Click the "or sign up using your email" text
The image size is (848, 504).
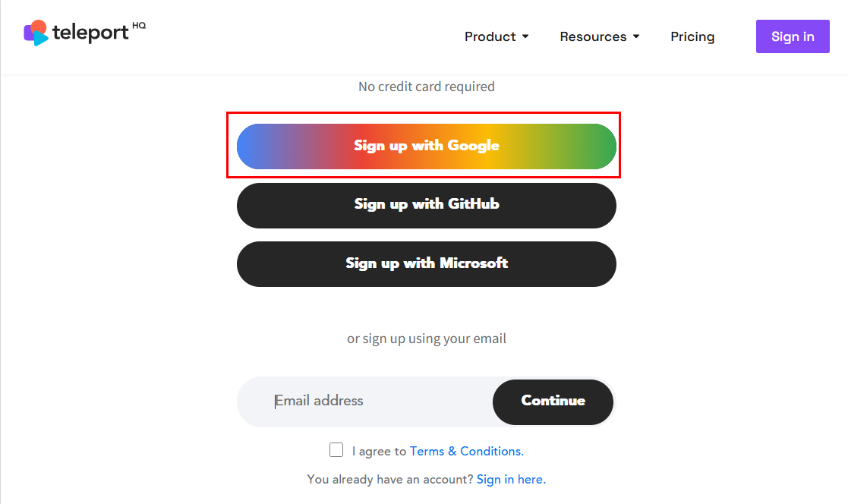coord(426,339)
